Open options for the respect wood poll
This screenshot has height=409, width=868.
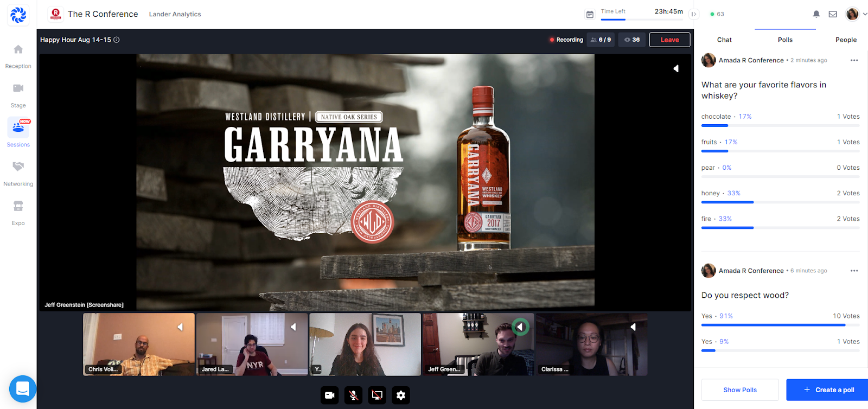pyautogui.click(x=854, y=271)
